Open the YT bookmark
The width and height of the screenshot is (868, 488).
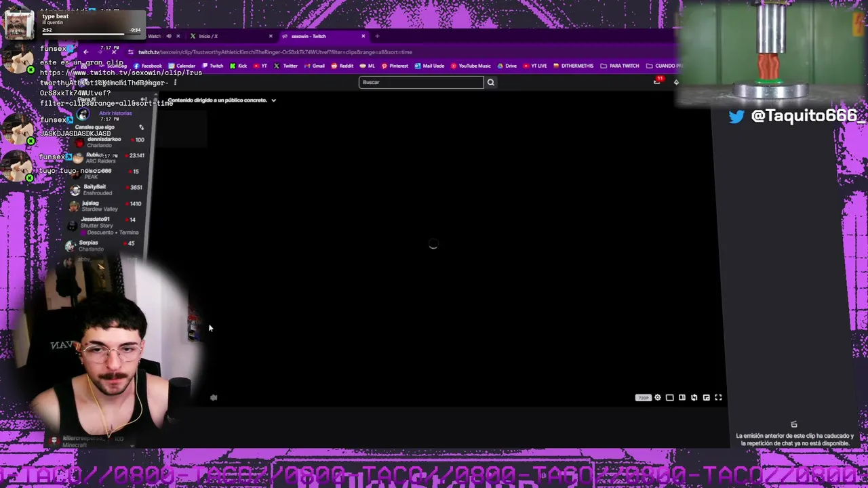coord(260,66)
